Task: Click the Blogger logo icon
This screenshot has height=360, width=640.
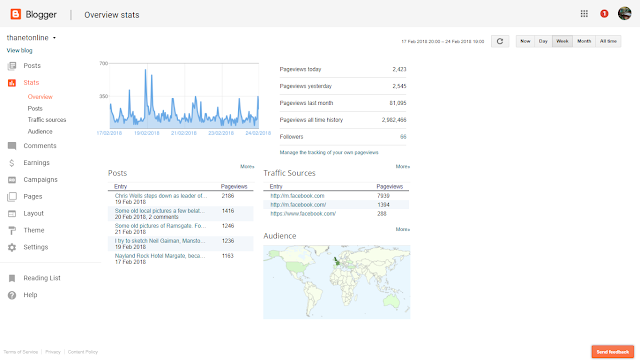Action: [x=16, y=14]
